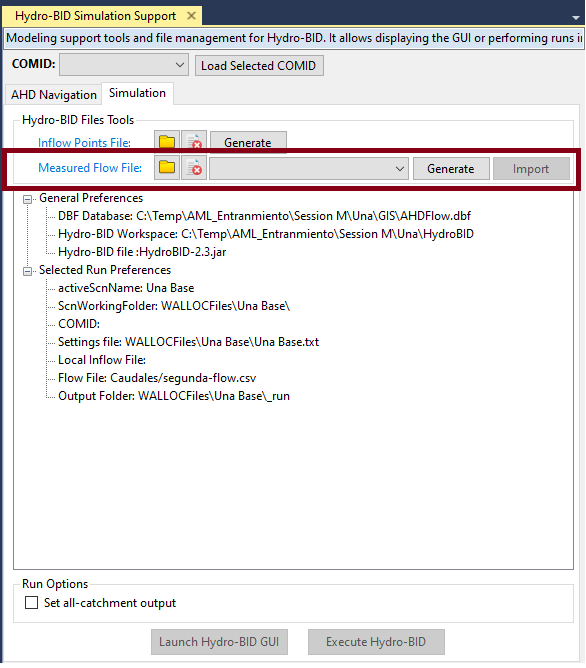Viewport: 586px width, 668px height.
Task: Open the COMID dropdown list
Action: [x=124, y=65]
